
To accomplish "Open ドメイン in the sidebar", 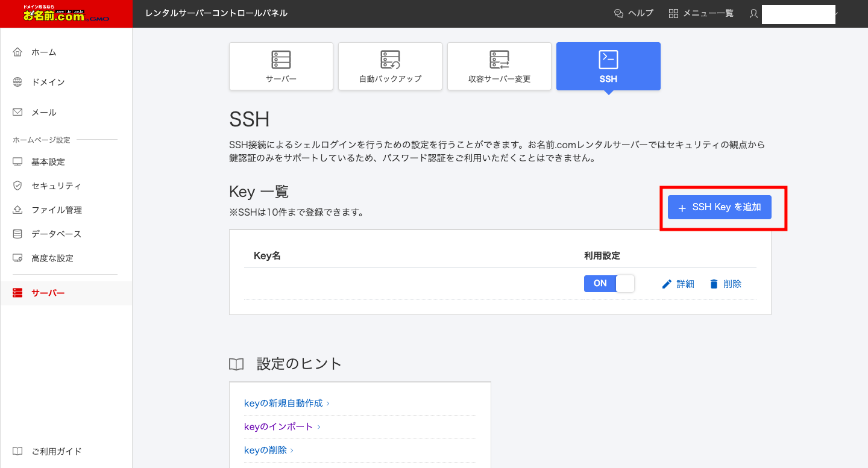I will 48,83.
